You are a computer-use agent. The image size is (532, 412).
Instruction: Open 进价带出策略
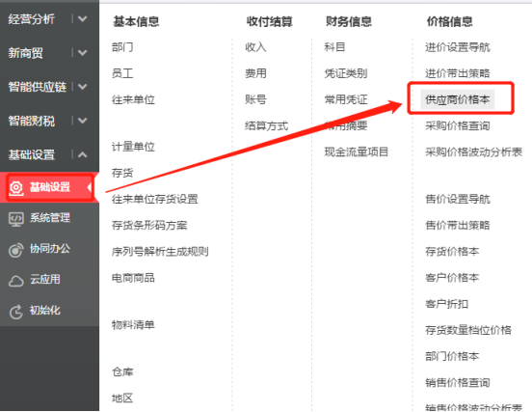pyautogui.click(x=458, y=73)
